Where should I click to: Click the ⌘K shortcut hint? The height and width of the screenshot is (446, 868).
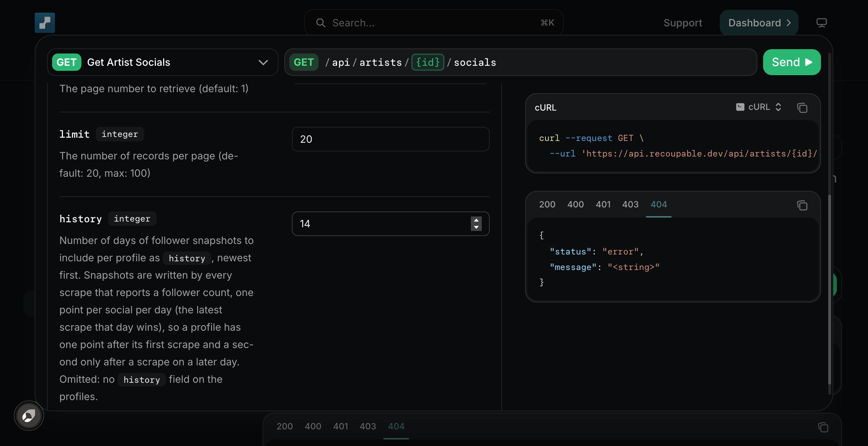[x=547, y=23]
